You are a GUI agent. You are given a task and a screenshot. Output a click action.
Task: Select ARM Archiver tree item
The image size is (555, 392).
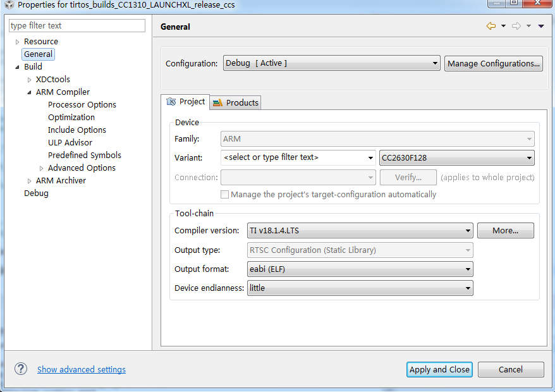coord(61,181)
